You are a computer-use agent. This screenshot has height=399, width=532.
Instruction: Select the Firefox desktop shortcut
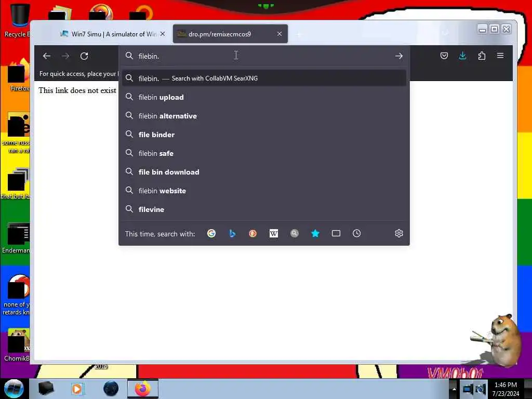click(x=19, y=75)
